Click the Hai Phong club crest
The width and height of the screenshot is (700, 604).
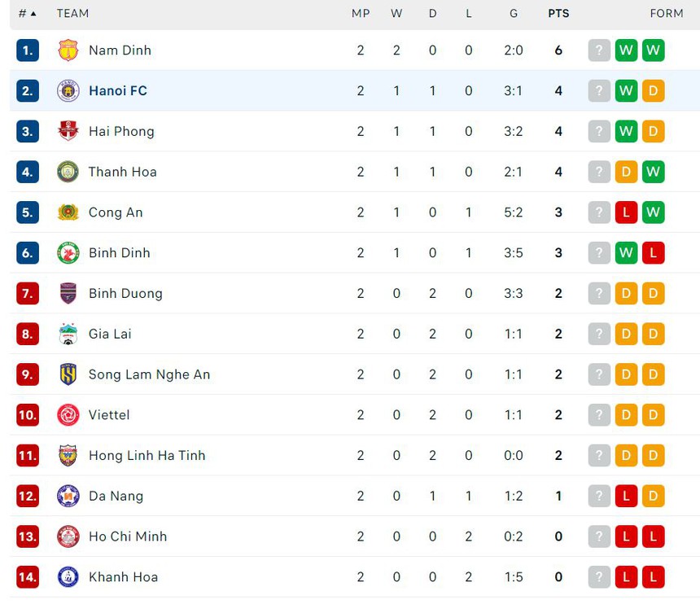tap(69, 131)
